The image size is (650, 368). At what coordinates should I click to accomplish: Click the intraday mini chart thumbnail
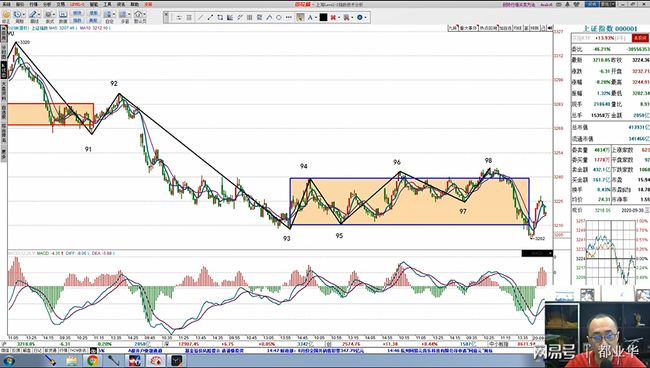[612, 251]
